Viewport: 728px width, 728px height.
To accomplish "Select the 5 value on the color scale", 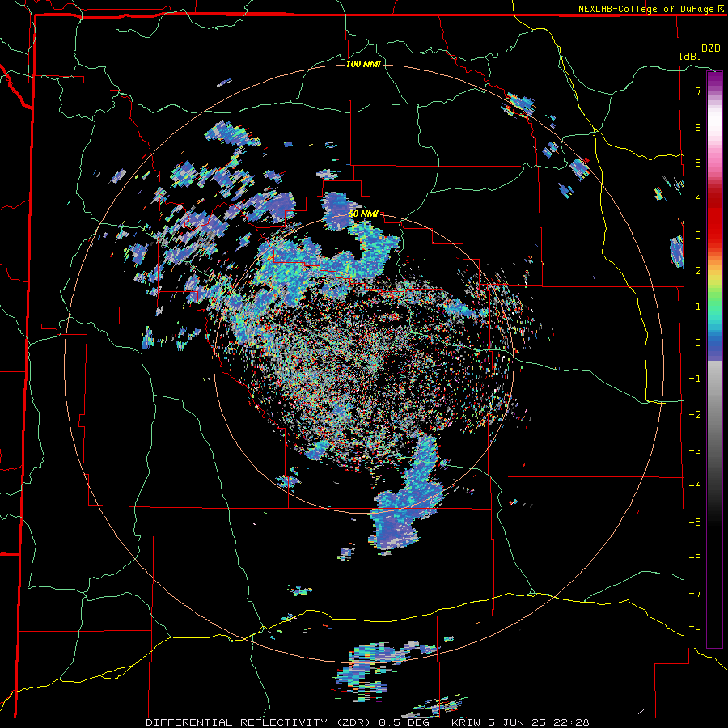I will pos(698,163).
